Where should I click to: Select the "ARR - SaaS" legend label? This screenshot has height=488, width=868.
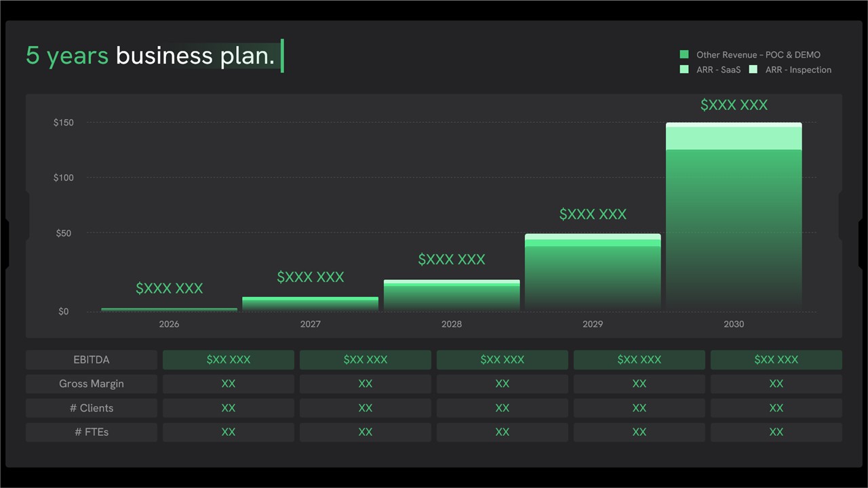[719, 70]
